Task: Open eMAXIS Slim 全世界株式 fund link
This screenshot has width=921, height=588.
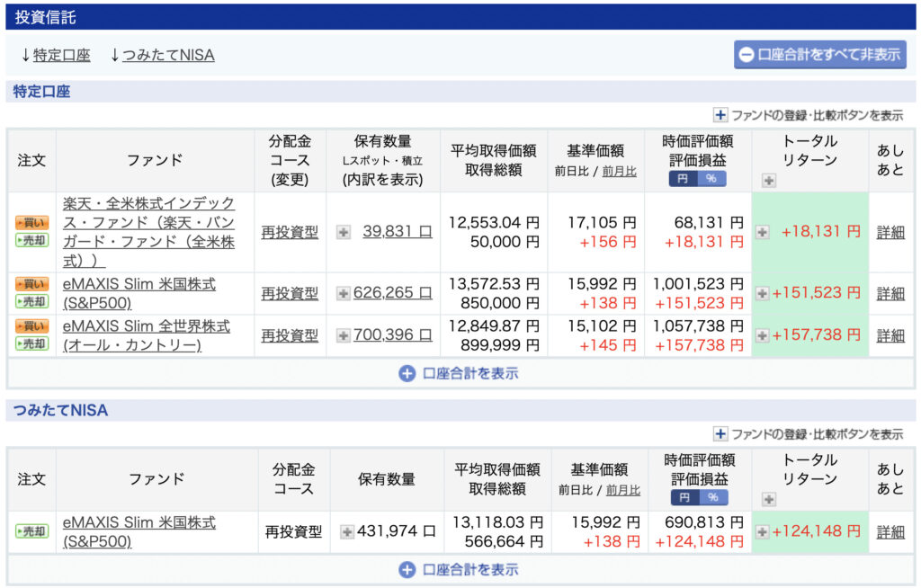Action: (x=147, y=335)
